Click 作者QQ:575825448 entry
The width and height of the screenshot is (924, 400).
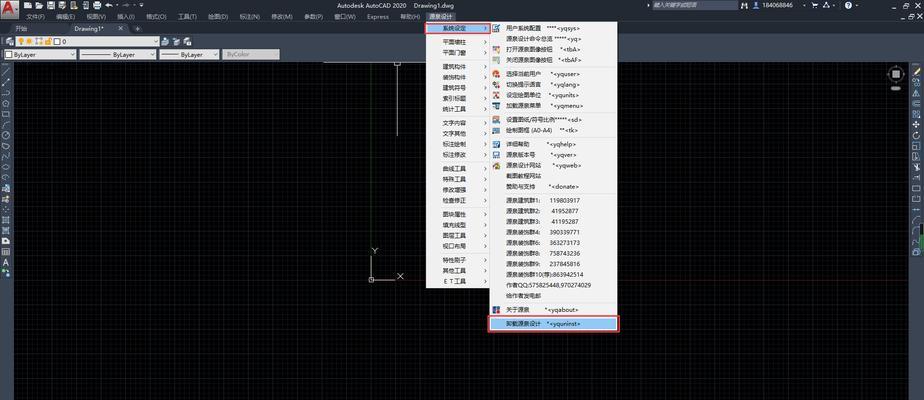click(x=548, y=285)
